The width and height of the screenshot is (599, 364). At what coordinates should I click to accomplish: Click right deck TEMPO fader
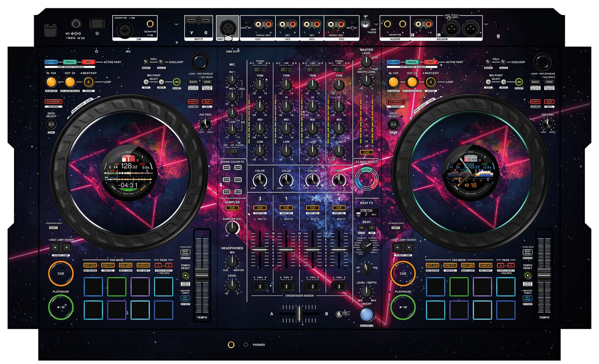544,274
